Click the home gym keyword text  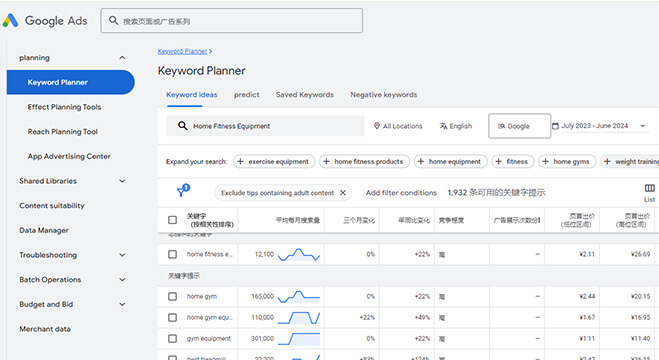202,297
